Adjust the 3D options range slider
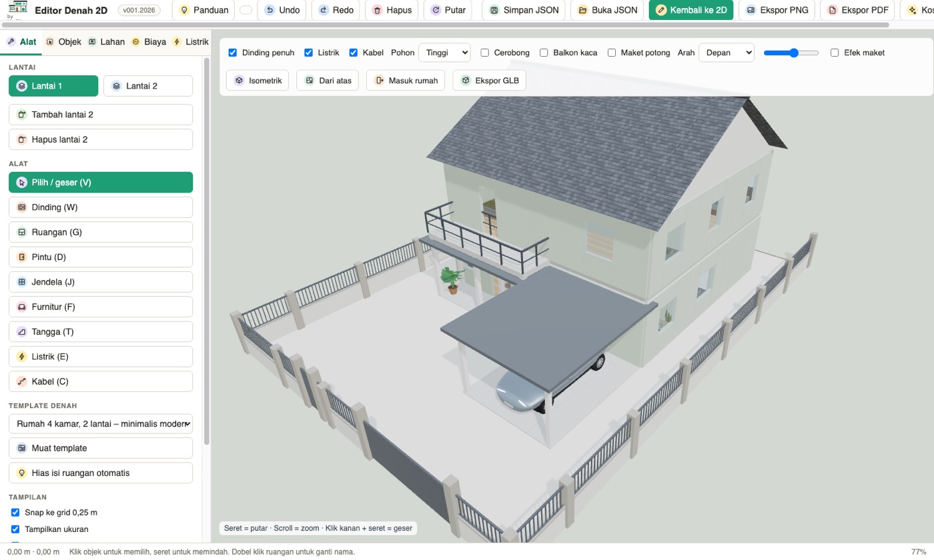This screenshot has height=560, width=934. (791, 53)
